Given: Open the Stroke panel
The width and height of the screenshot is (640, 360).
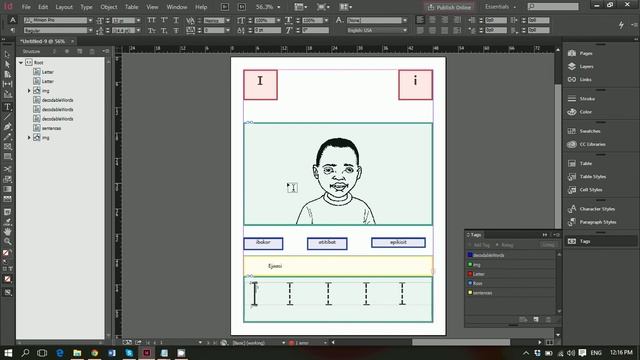Looking at the screenshot, I should 581,98.
